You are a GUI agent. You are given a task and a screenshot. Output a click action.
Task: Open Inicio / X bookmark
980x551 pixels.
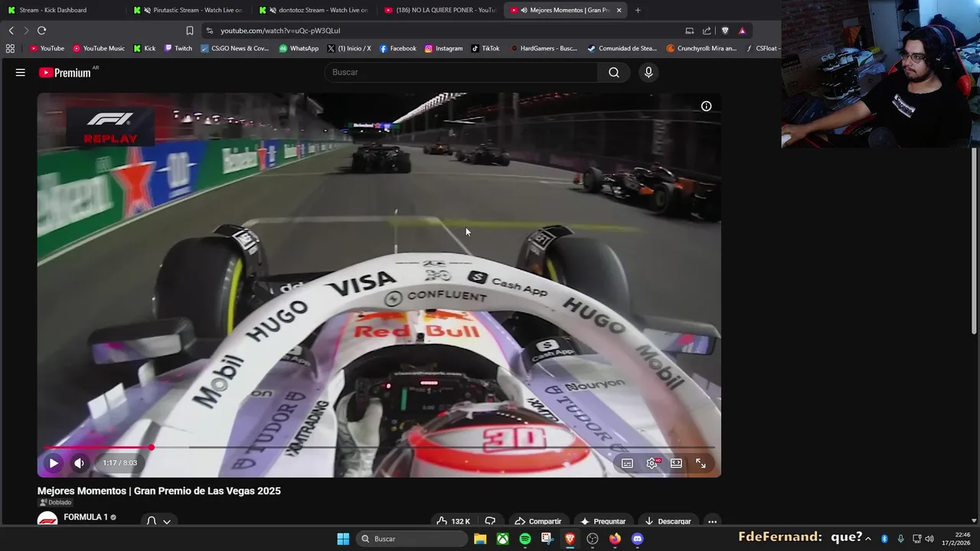tap(349, 48)
